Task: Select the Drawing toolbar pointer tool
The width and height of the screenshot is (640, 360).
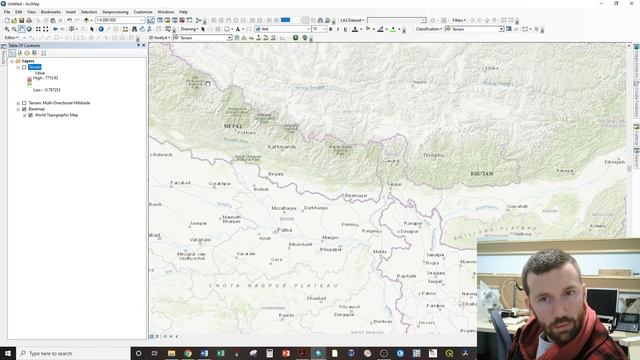Action: tap(203, 29)
